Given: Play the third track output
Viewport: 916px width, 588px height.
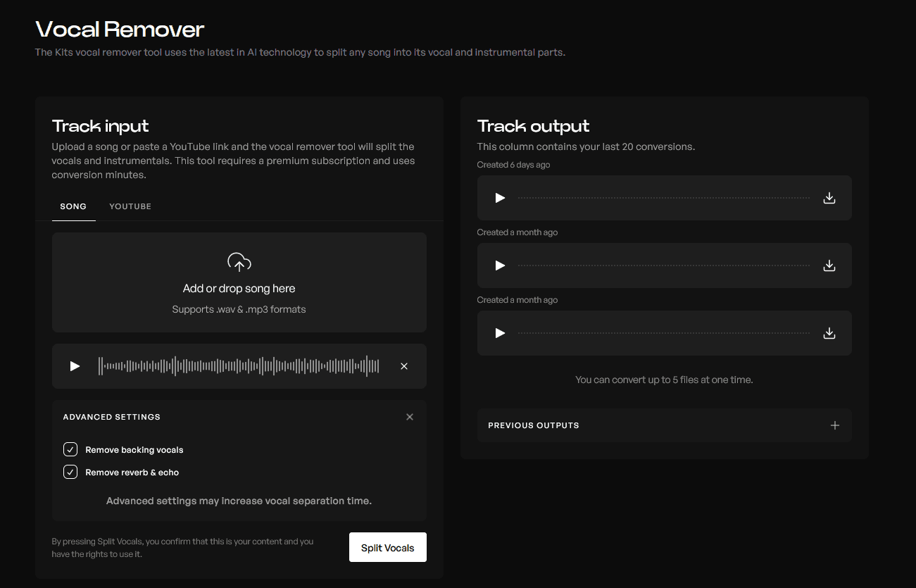Looking at the screenshot, I should click(501, 333).
